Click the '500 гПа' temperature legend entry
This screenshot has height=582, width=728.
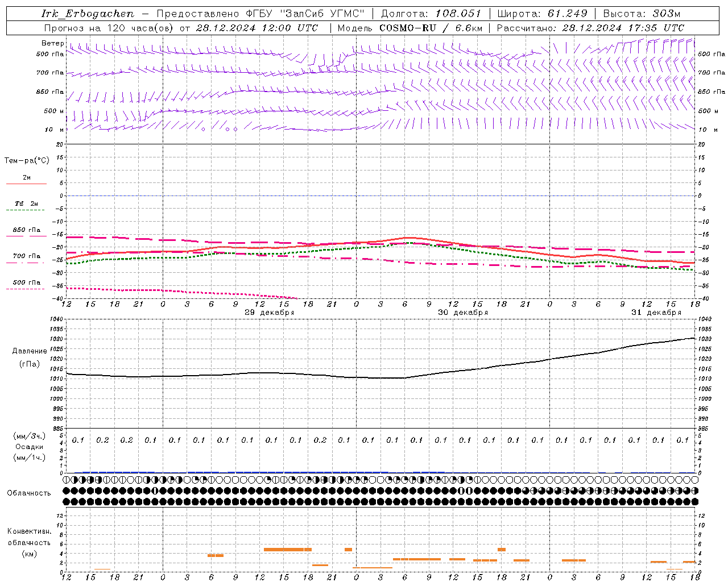[27, 282]
